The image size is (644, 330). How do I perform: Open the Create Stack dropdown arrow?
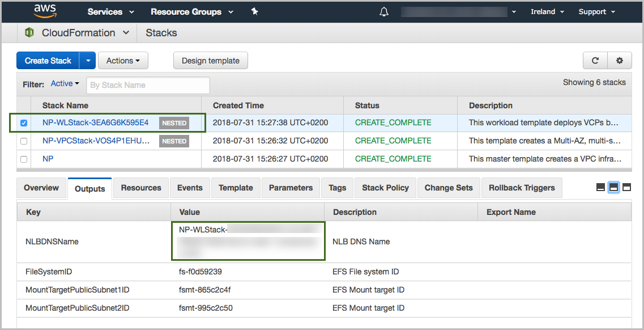pos(88,61)
